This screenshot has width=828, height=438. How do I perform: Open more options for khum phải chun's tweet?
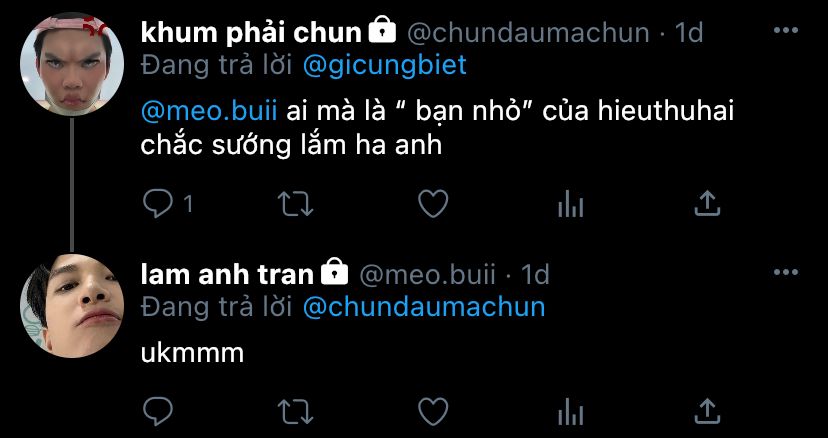(x=786, y=31)
